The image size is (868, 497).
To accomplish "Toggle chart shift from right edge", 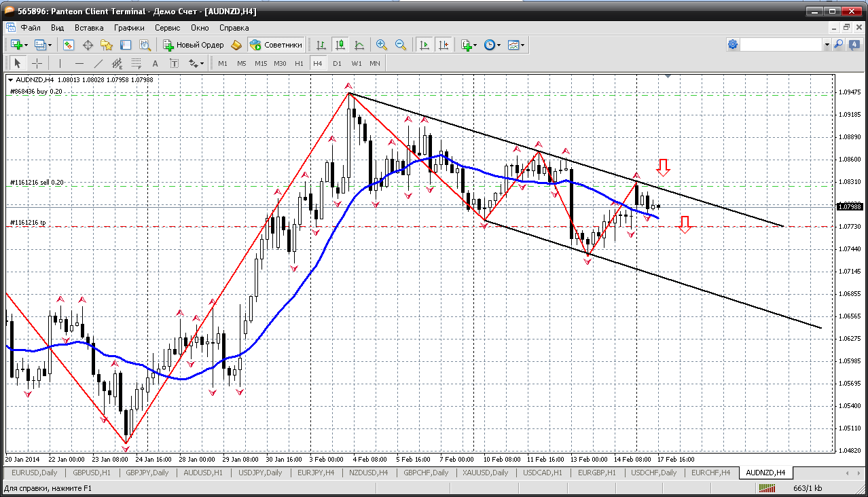I will tap(444, 45).
